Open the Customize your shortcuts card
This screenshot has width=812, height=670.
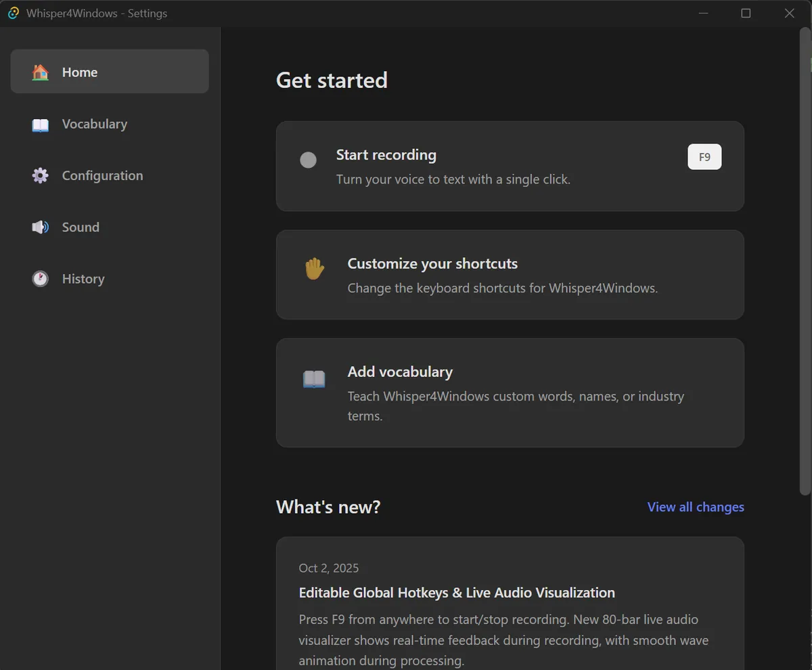tap(510, 275)
